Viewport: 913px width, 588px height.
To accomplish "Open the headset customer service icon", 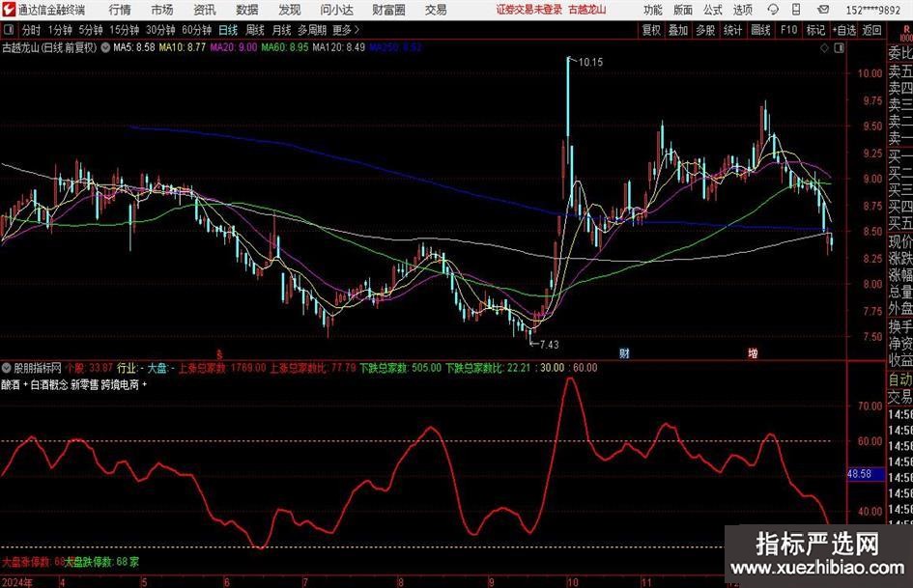I will click(x=773, y=10).
